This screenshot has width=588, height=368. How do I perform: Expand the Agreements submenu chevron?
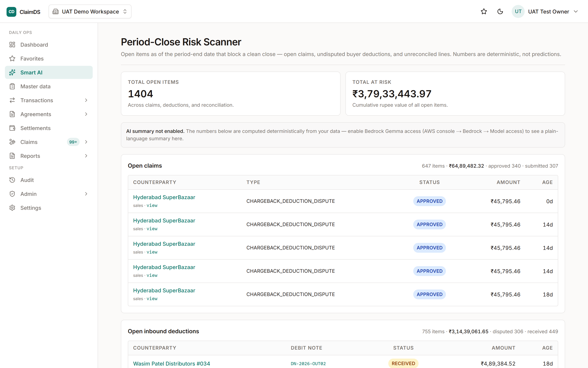point(86,114)
